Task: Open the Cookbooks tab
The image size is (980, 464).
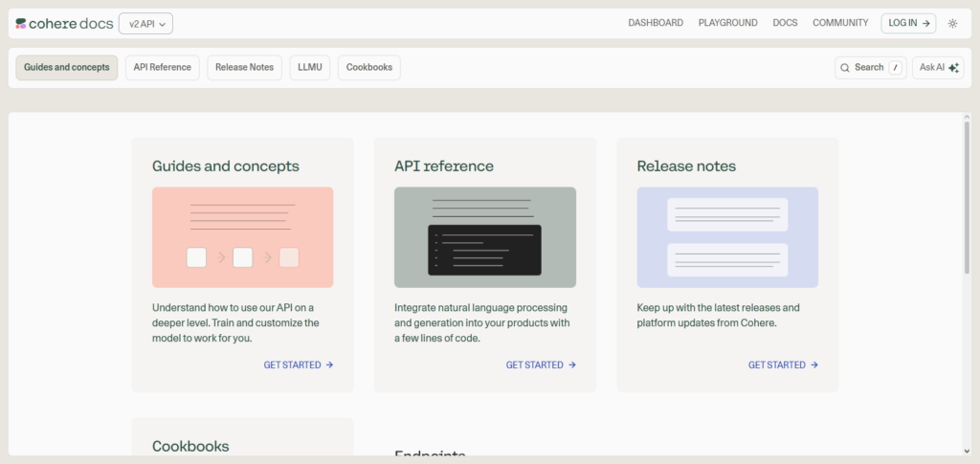Action: tap(369, 67)
